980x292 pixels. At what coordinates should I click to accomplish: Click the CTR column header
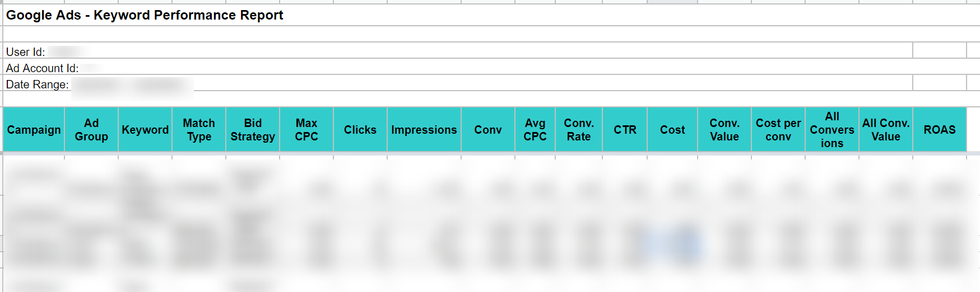coord(625,129)
